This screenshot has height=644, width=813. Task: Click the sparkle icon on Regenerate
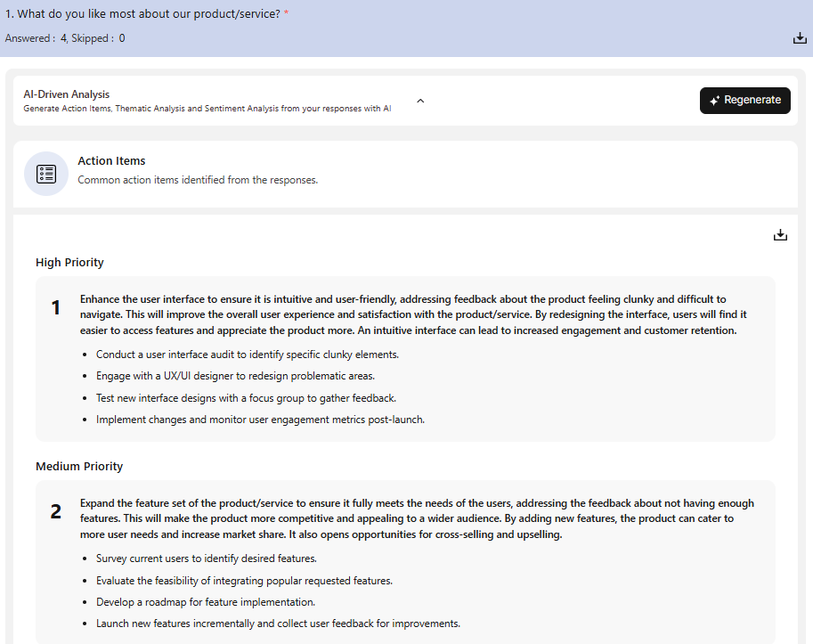click(x=714, y=101)
